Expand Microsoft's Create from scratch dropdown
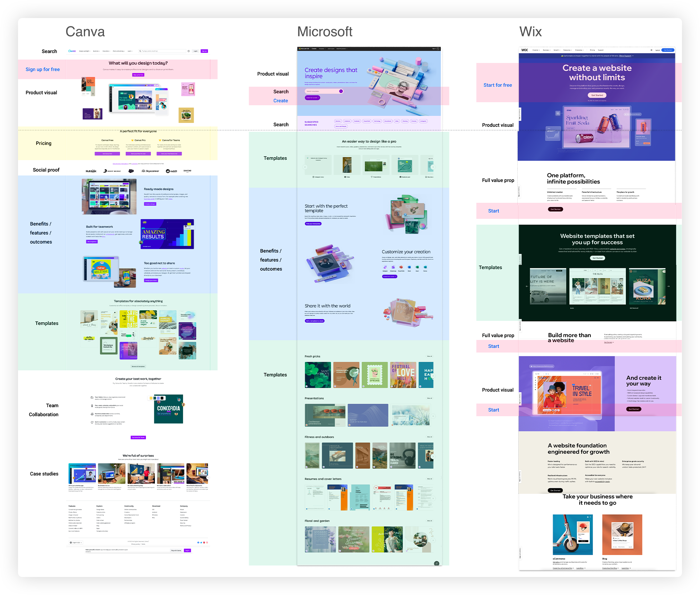700x595 pixels. point(312,98)
